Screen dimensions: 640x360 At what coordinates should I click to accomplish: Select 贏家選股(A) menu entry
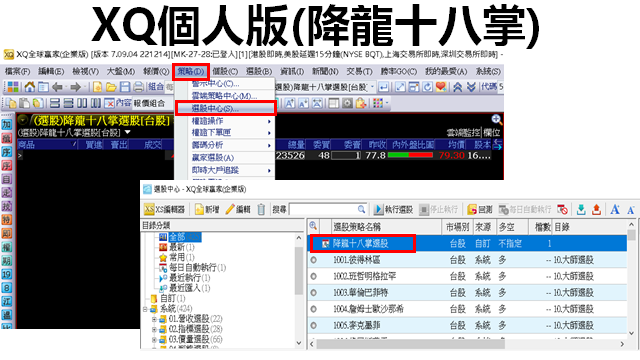coord(213,158)
